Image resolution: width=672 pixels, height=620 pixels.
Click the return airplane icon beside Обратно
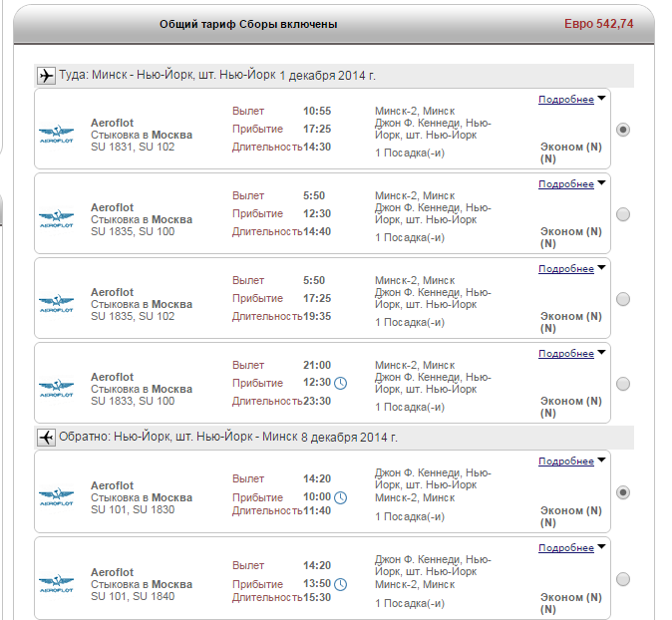pyautogui.click(x=46, y=438)
